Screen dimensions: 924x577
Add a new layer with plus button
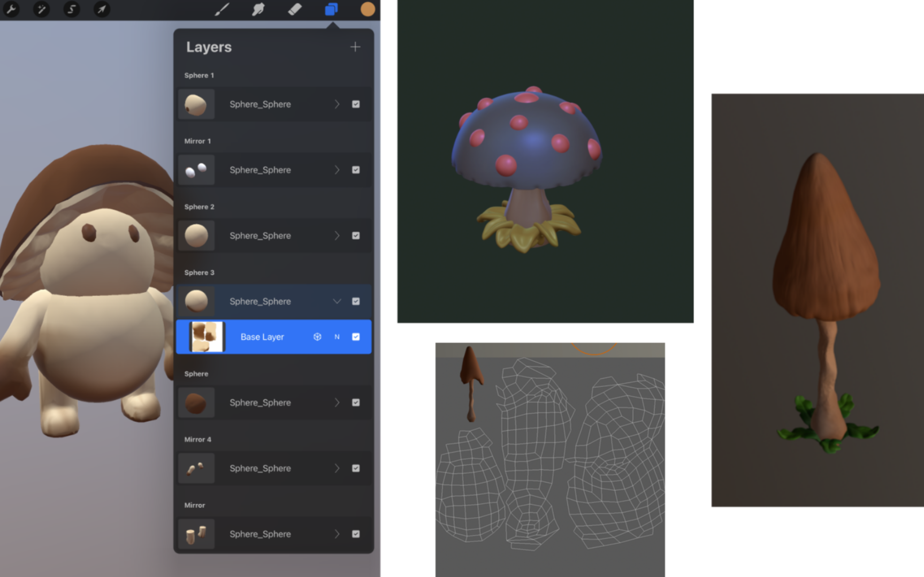click(x=355, y=47)
